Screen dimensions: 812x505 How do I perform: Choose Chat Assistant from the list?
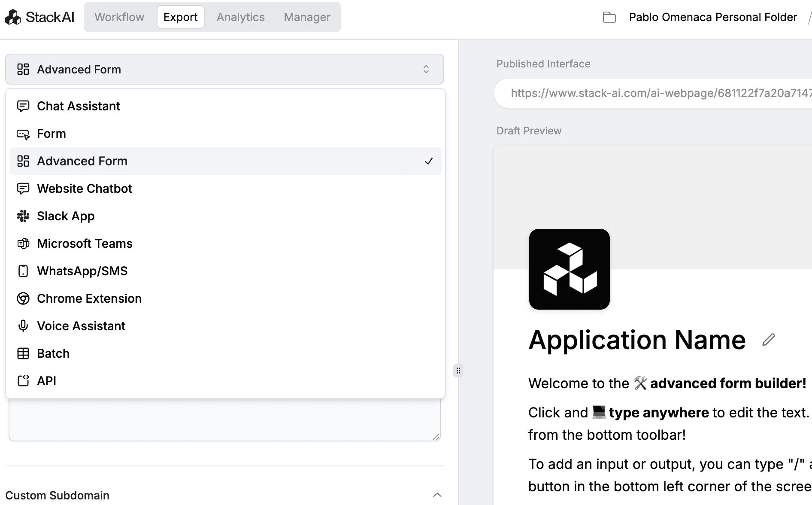pos(225,106)
